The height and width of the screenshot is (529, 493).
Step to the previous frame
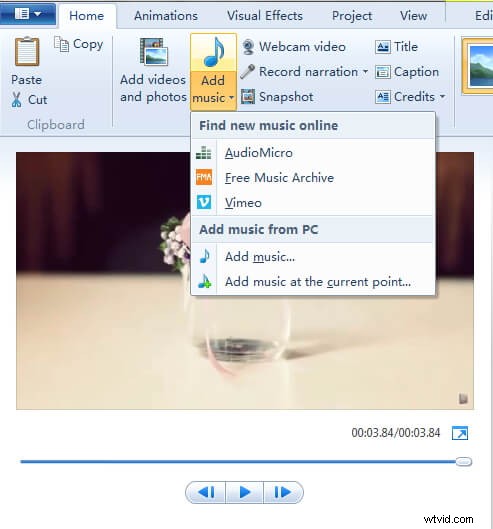click(206, 492)
